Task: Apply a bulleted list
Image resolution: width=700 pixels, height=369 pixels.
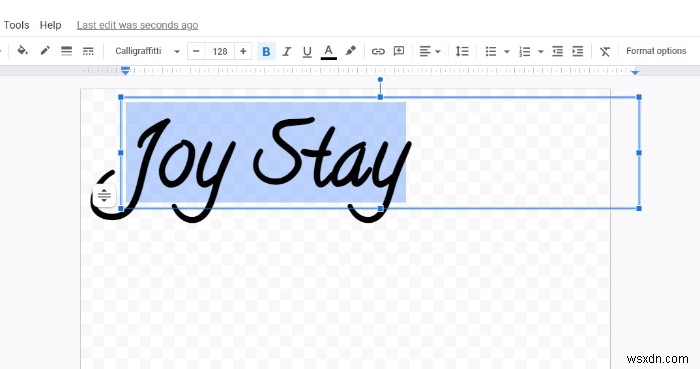Action: [x=491, y=51]
